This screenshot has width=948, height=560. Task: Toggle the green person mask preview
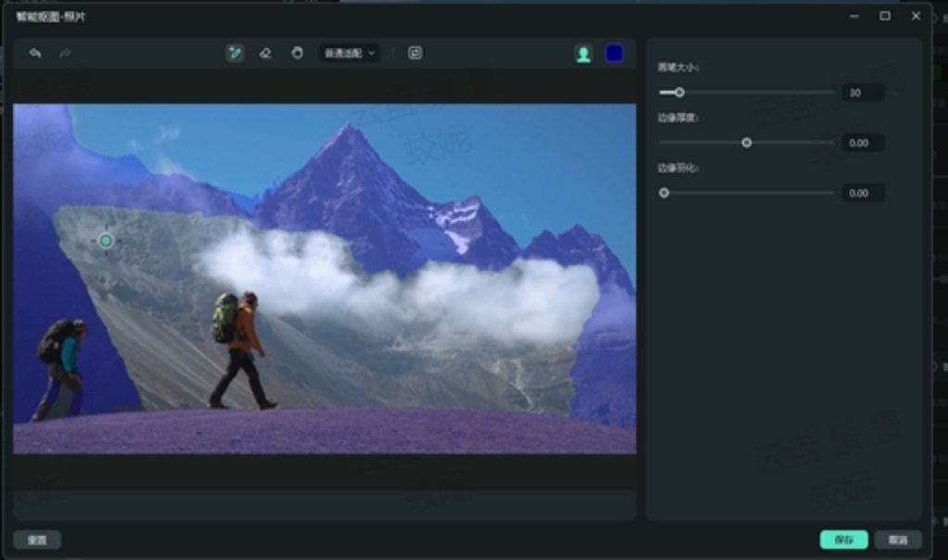583,54
